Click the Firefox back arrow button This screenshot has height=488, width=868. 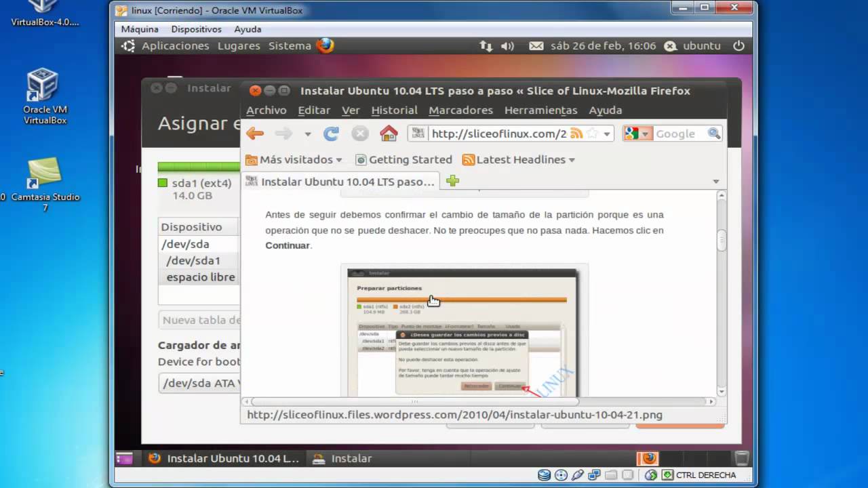coord(255,134)
